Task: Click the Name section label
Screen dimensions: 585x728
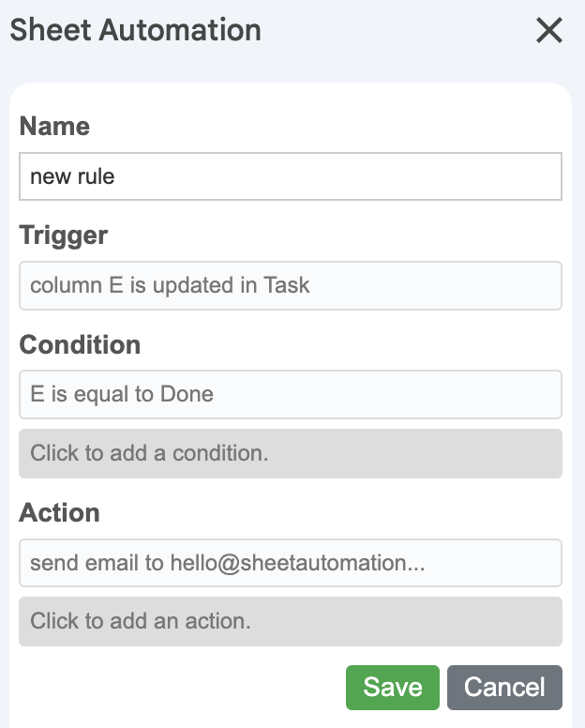Action: pyautogui.click(x=54, y=127)
